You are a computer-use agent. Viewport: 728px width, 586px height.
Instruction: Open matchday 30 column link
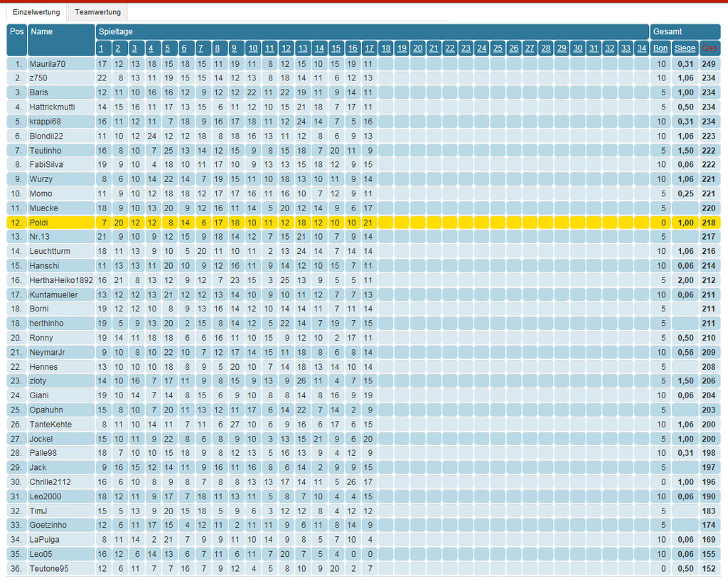(577, 48)
